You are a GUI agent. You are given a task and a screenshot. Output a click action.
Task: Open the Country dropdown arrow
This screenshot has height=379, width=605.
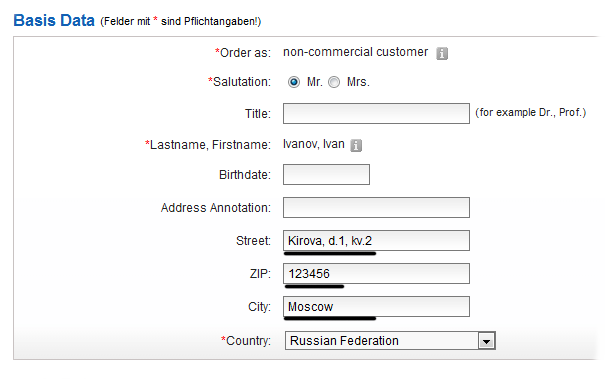click(486, 341)
